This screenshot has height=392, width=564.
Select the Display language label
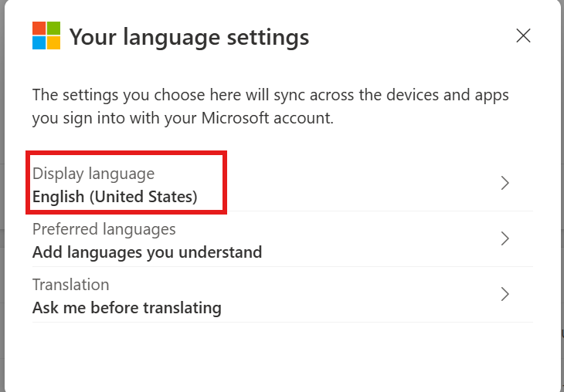click(x=93, y=174)
